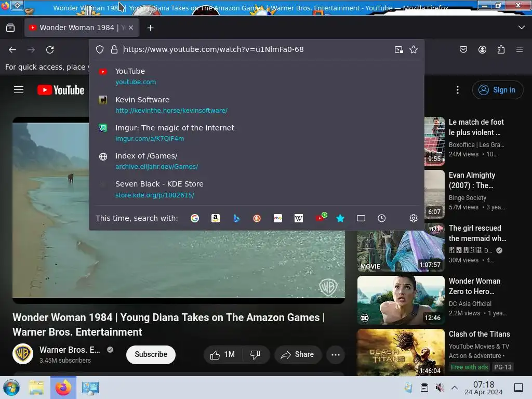This screenshot has width=532, height=399.
Task: Add the YouTube search engine
Action: [x=321, y=218]
